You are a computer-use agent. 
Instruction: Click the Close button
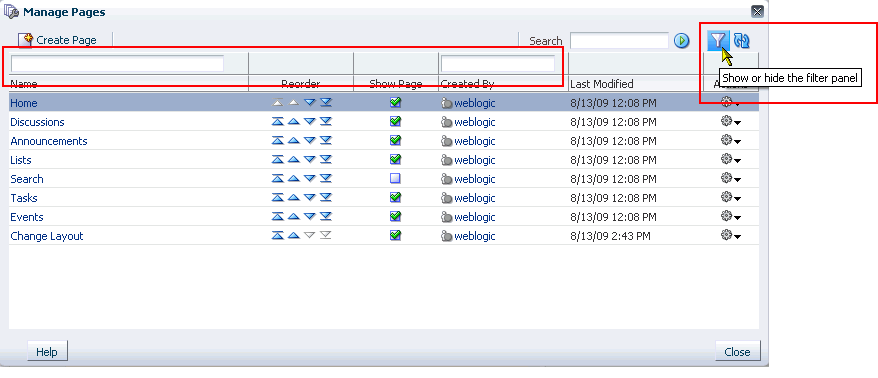737,352
